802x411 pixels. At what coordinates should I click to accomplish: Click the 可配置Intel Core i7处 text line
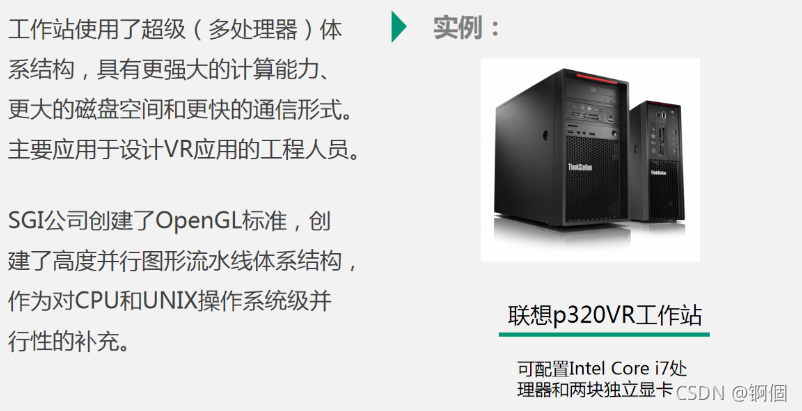click(602, 369)
